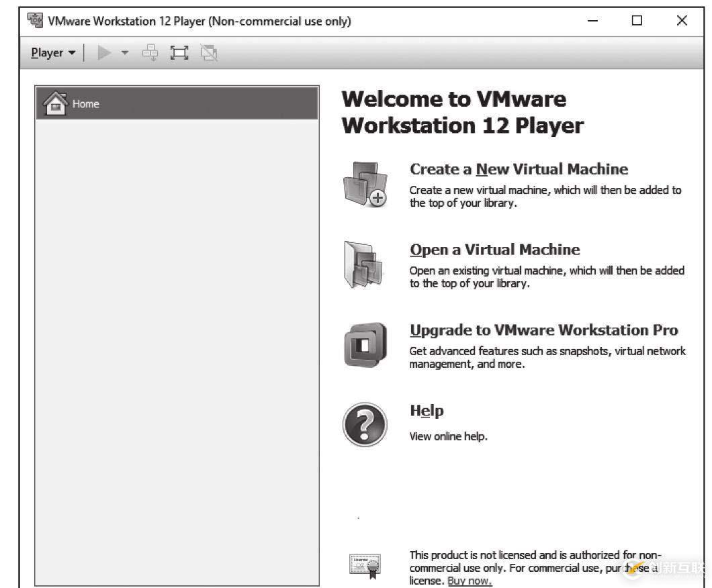The image size is (712, 588).
Task: Click the Create New Virtual Machine icon
Action: pos(365,184)
